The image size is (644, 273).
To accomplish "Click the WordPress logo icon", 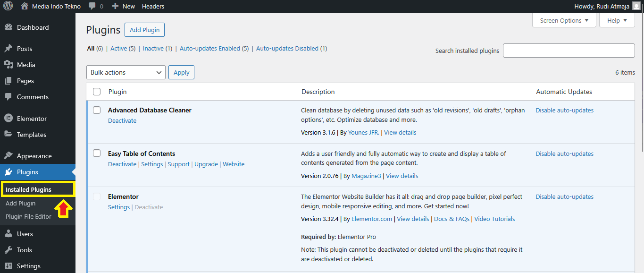I will pyautogui.click(x=8, y=6).
